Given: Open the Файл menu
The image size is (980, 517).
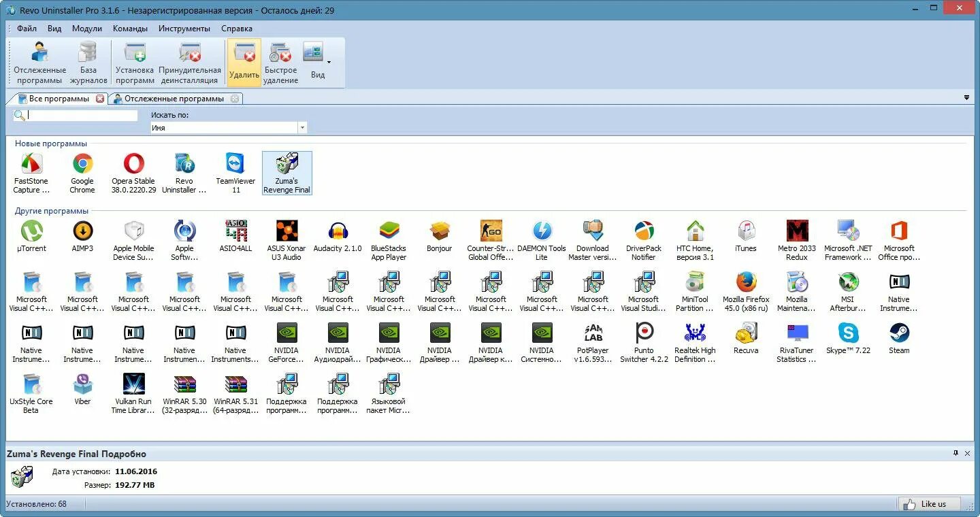Looking at the screenshot, I should pos(27,29).
